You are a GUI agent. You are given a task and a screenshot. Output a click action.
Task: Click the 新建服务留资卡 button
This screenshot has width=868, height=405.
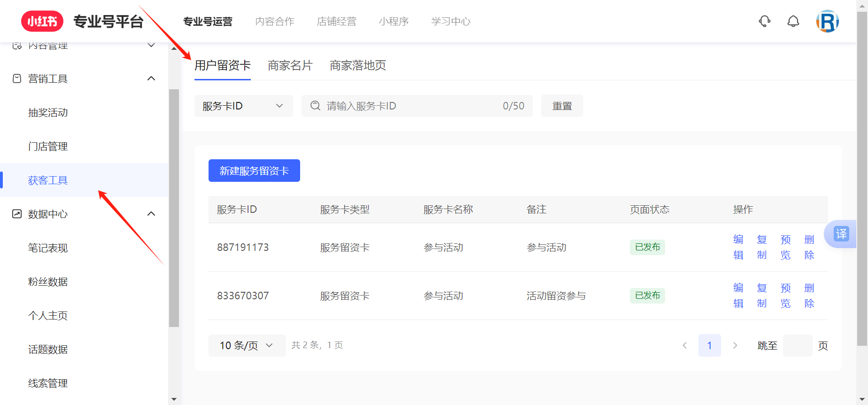[254, 171]
